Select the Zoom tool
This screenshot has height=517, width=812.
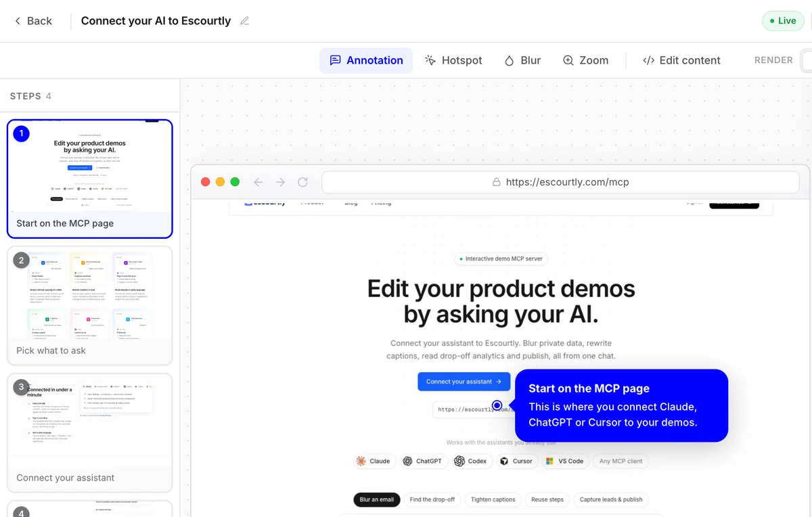(586, 60)
